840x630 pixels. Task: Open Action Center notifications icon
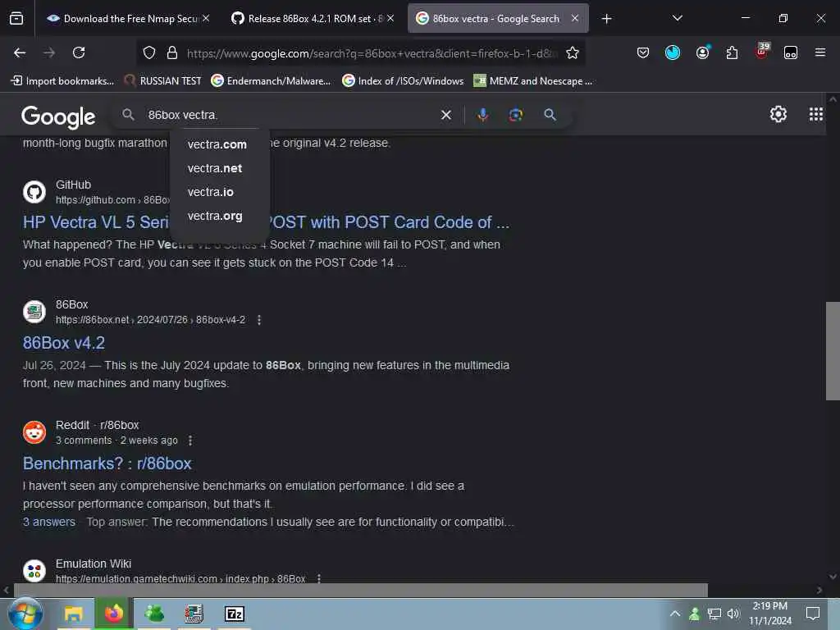pyautogui.click(x=813, y=614)
